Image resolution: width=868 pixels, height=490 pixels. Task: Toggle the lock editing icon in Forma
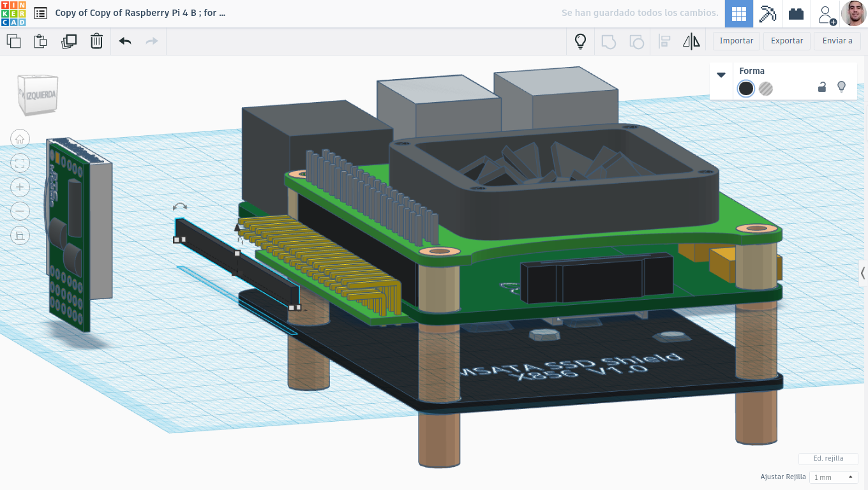tap(822, 87)
